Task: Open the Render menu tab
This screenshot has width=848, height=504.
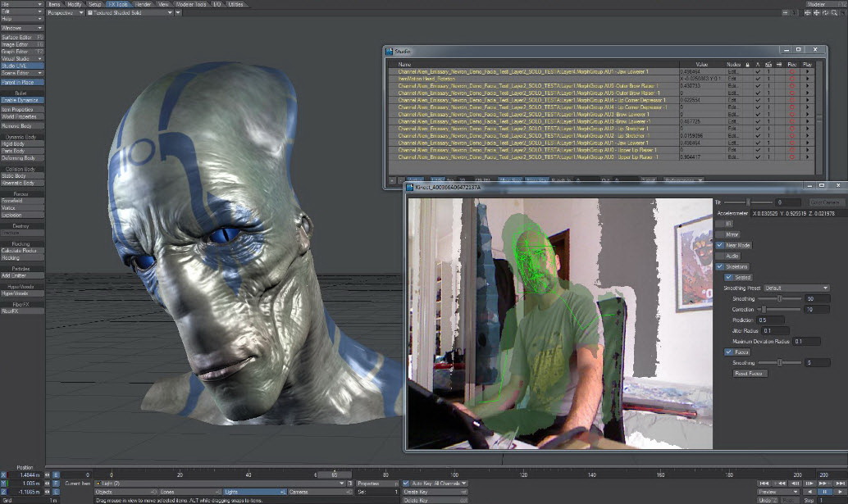Action: pyautogui.click(x=144, y=4)
